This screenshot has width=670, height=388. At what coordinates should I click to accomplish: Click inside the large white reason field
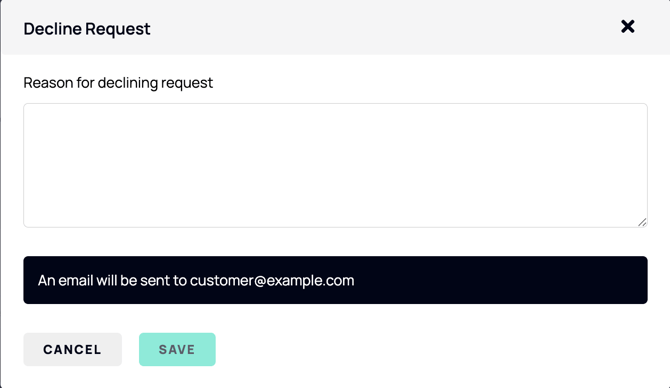click(x=335, y=165)
